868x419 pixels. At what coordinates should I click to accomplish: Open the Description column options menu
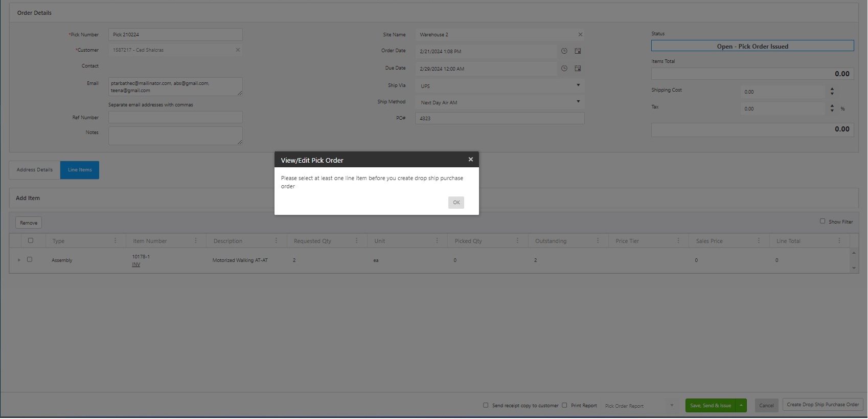point(276,240)
